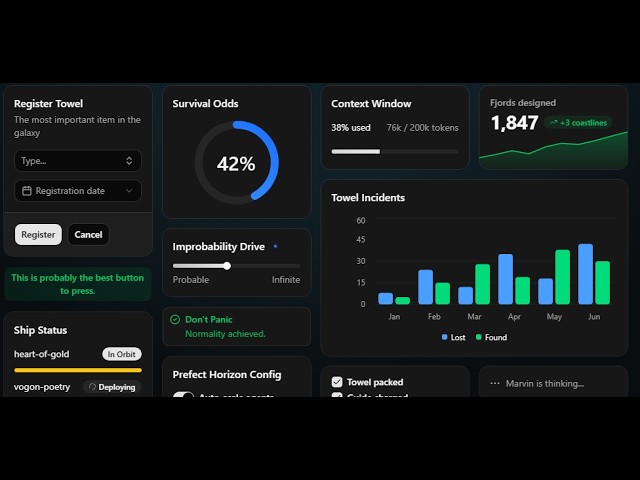Click the In Orbit badge
Screen dimensions: 640x480
tap(122, 354)
